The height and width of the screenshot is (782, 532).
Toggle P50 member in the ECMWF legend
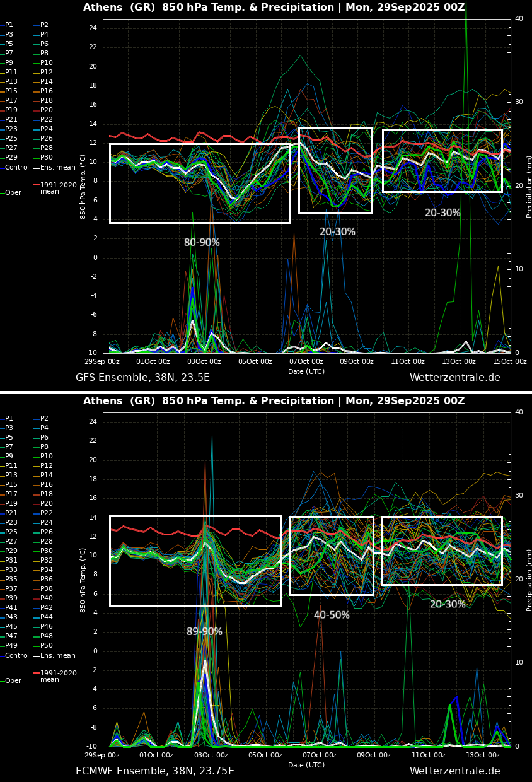point(47,646)
